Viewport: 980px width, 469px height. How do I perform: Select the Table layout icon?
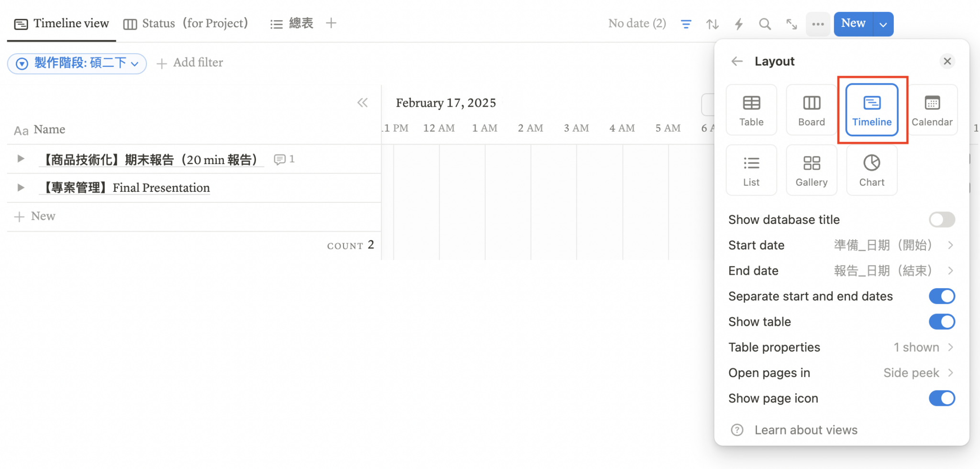751,109
